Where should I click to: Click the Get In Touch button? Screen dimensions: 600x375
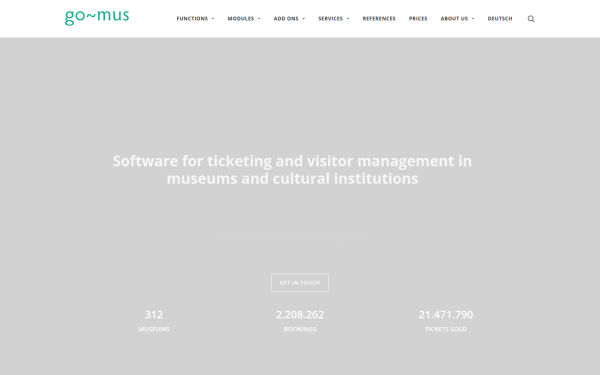300,283
